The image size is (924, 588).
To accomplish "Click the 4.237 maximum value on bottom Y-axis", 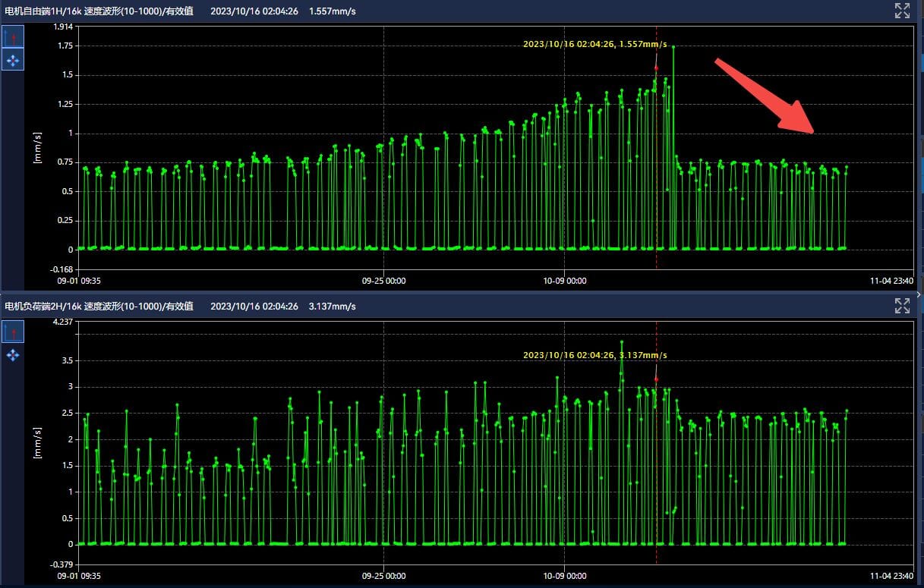I will pos(63,322).
